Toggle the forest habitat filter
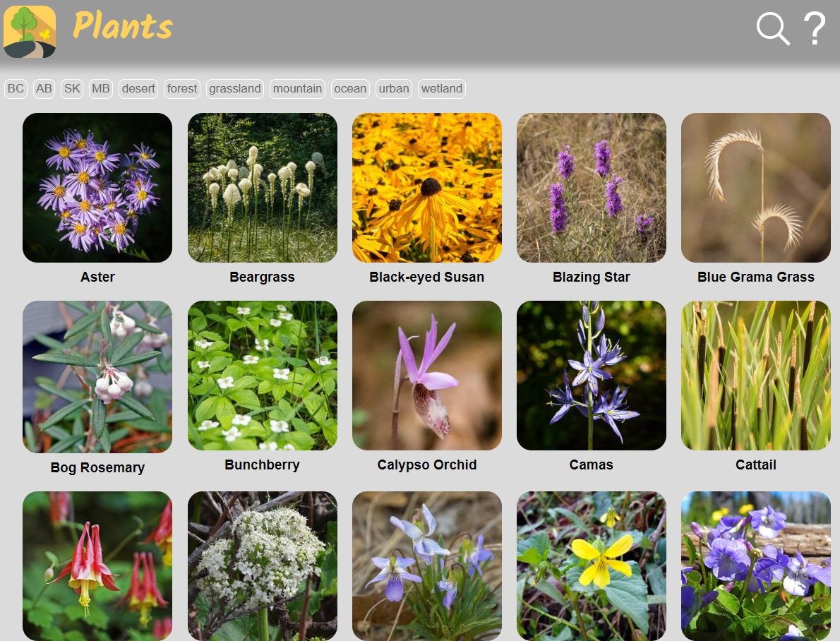This screenshot has height=641, width=840. (x=182, y=88)
